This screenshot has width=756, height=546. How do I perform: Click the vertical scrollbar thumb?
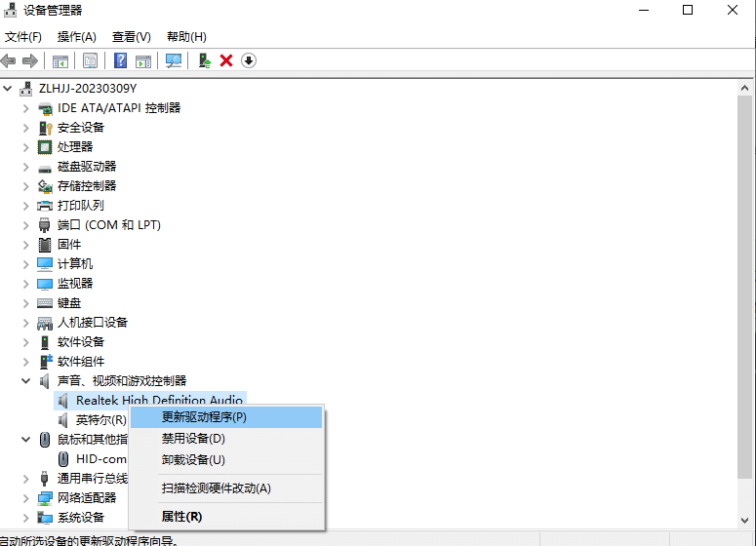(x=745, y=288)
